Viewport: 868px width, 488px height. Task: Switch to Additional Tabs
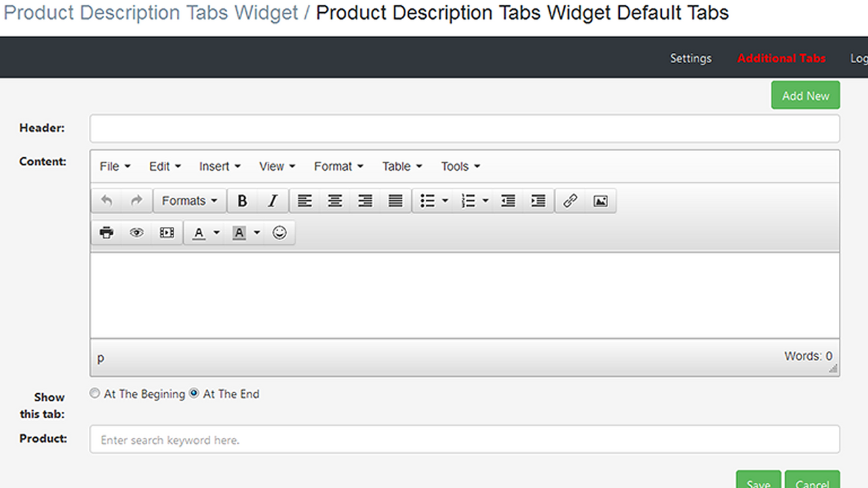click(781, 58)
